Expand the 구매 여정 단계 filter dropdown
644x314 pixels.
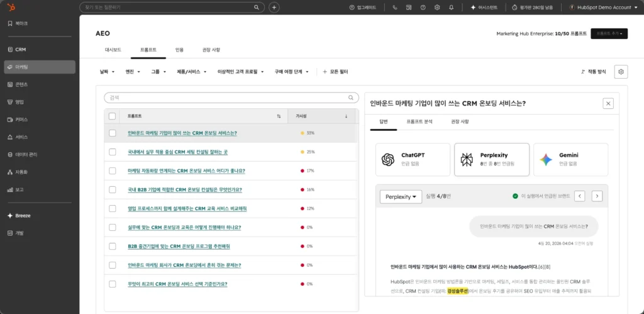[x=292, y=72]
